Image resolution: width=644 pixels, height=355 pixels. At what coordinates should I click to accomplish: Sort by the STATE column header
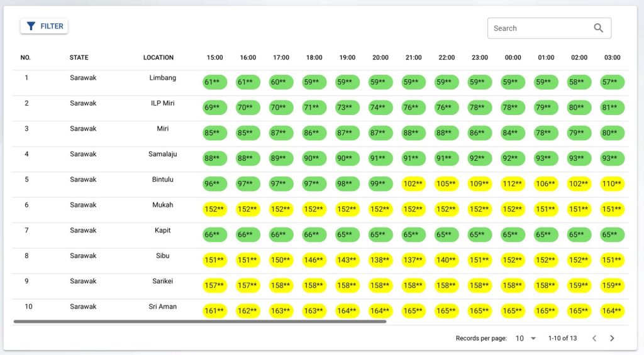79,57
